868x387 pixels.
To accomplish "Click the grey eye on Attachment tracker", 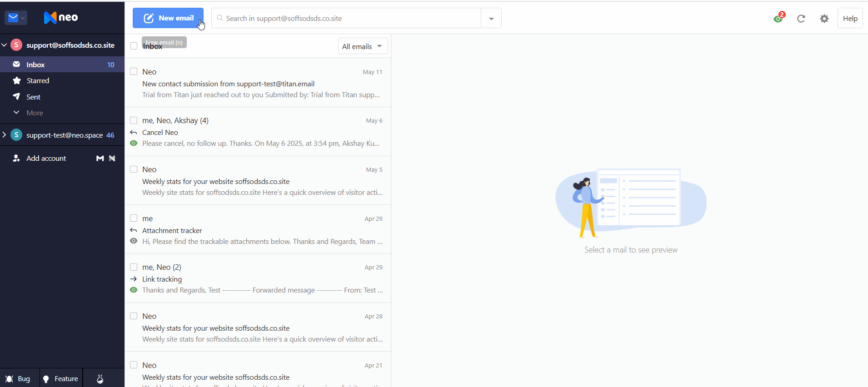I will [134, 241].
